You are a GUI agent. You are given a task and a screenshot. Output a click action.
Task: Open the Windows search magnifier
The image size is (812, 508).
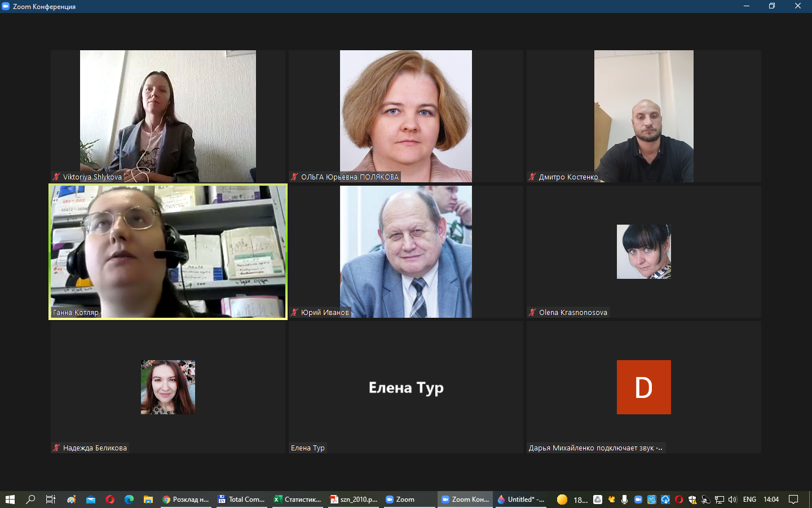(x=30, y=499)
